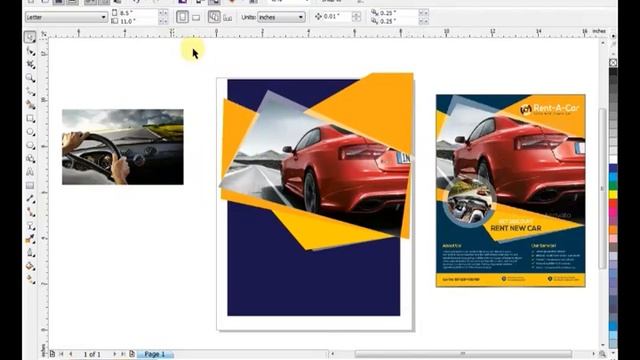Viewport: 640px width, 360px height.
Task: Select the Parallel Dimension tool
Action: coord(30,199)
